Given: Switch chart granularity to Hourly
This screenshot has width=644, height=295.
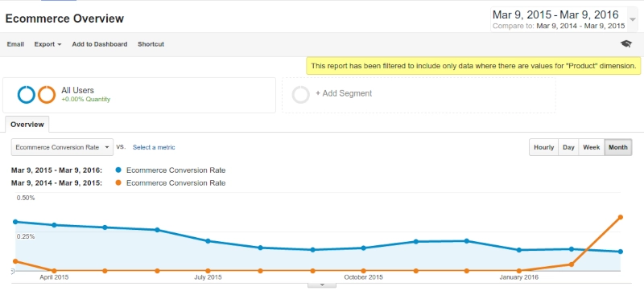Looking at the screenshot, I should tap(544, 147).
